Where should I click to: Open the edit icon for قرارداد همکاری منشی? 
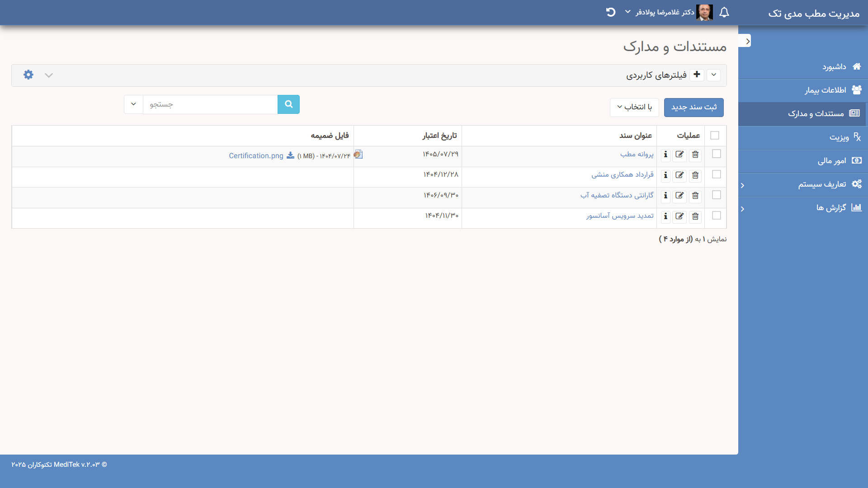pyautogui.click(x=680, y=175)
